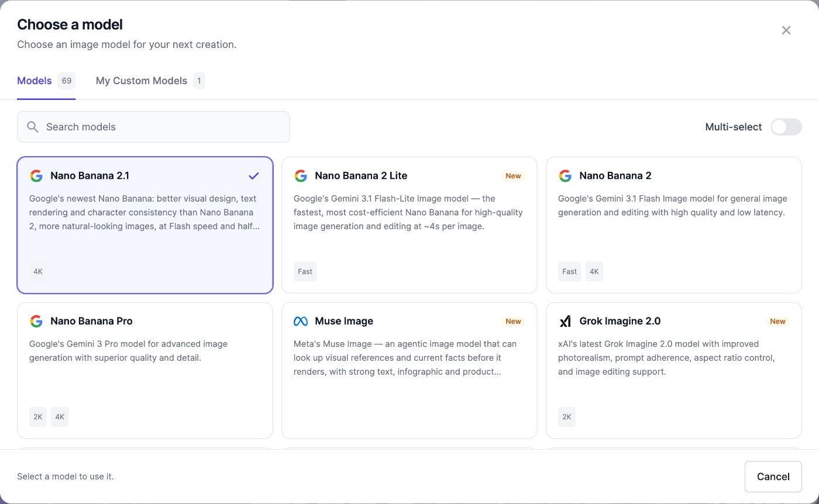This screenshot has width=819, height=504.
Task: Click the Nano Banana Pro description text
Action: pyautogui.click(x=128, y=351)
